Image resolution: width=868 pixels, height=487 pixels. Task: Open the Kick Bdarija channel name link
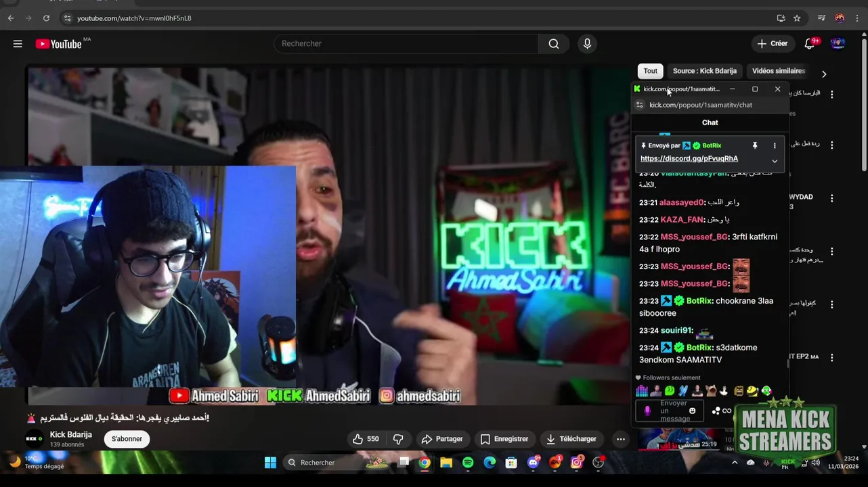click(x=71, y=434)
